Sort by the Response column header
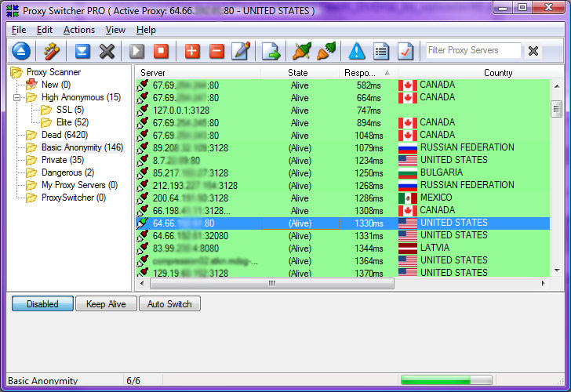The width and height of the screenshot is (571, 392). 369,73
